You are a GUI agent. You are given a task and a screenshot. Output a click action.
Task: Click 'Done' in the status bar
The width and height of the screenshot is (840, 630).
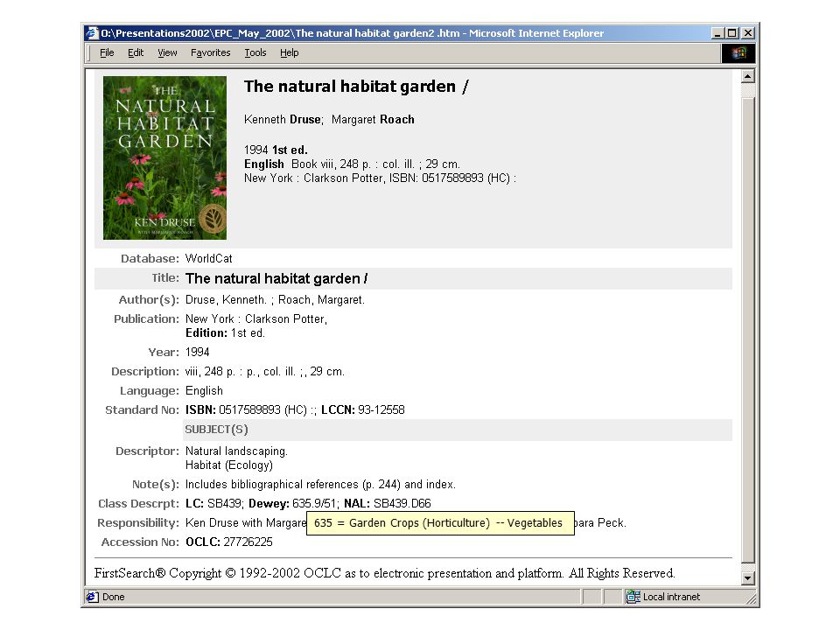113,597
